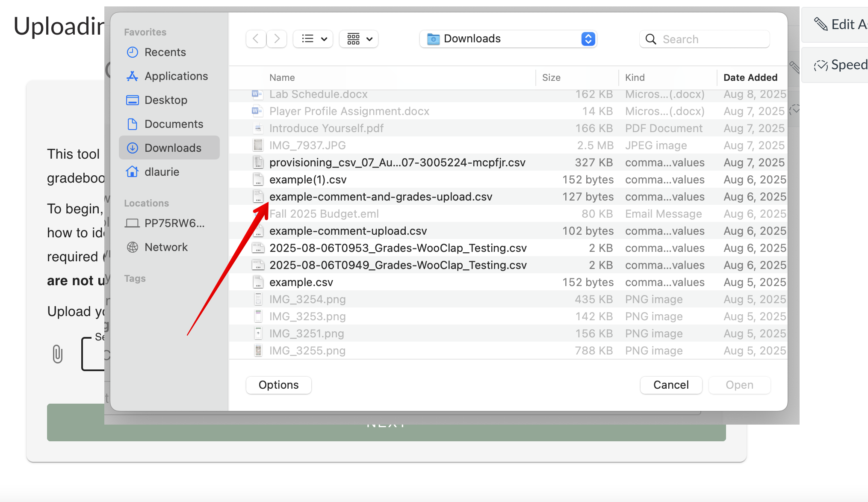Open Network location in sidebar
Viewport: 868px width, 502px height.
point(165,247)
